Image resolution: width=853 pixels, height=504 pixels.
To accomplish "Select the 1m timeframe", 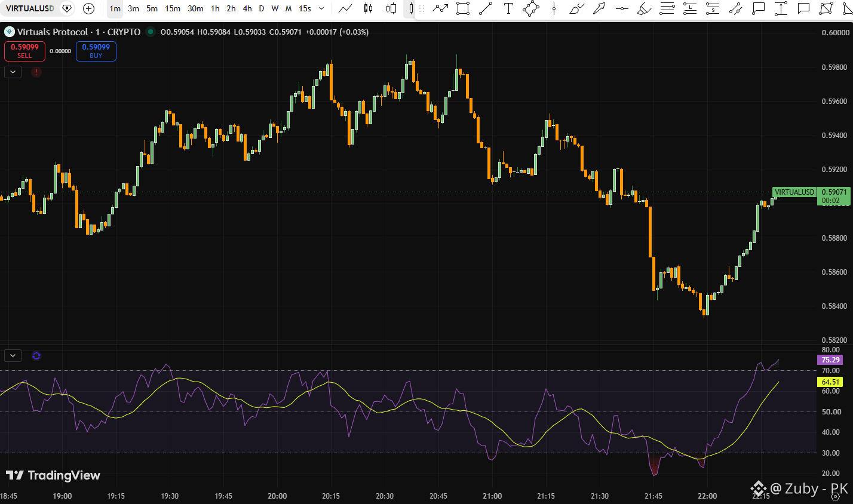I will point(115,8).
